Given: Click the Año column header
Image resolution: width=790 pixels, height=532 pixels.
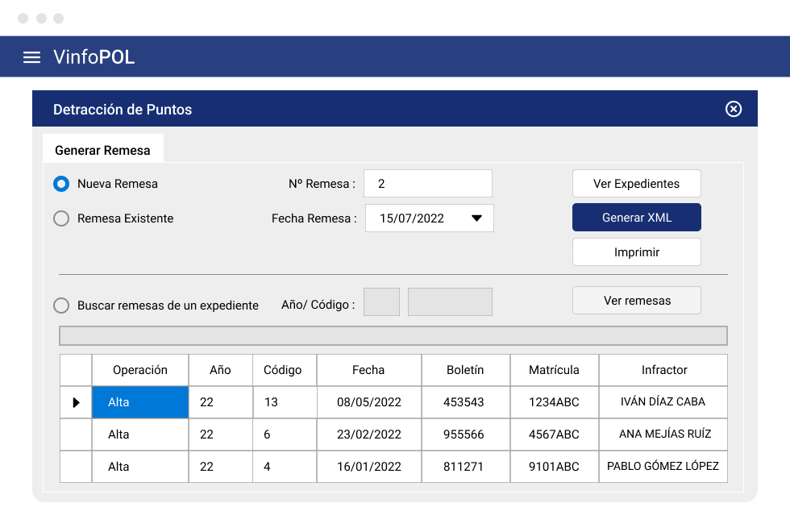Looking at the screenshot, I should click(220, 370).
